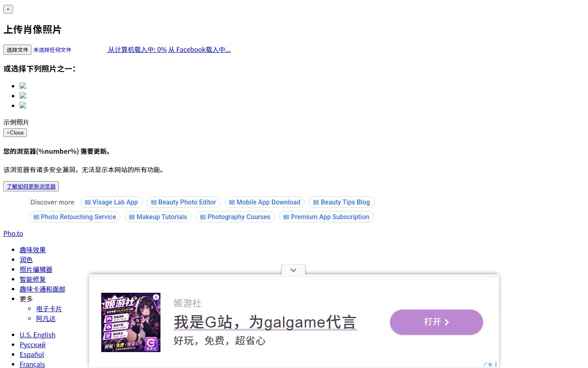Open the 从 Facebook载入中 link
Image resolution: width=588 pixels, height=368 pixels.
[199, 50]
